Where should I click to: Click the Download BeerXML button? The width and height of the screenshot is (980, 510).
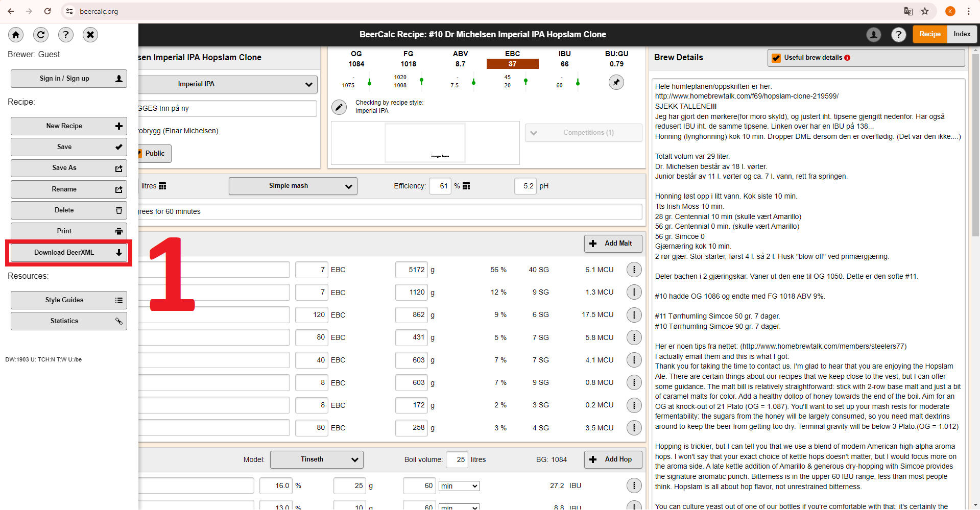[69, 253]
